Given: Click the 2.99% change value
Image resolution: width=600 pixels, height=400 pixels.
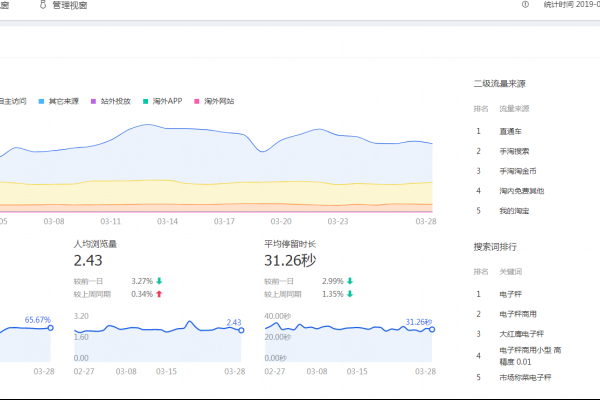Looking at the screenshot, I should pos(333,281).
